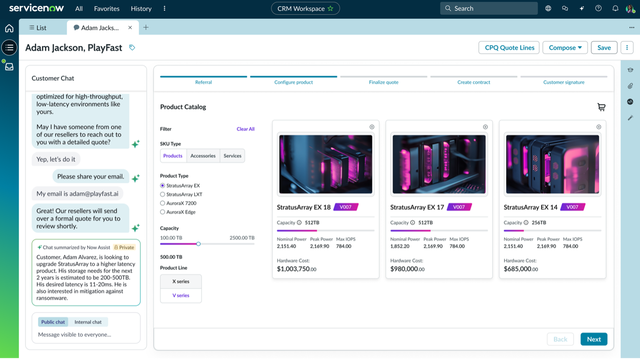This screenshot has width=640, height=360.
Task: Click the corner icon on StratusArray EX 17 card
Action: tap(485, 127)
